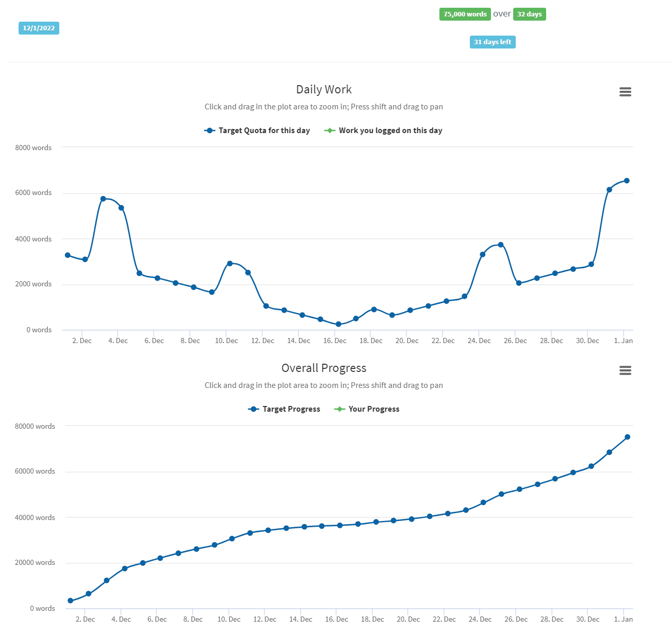This screenshot has height=633, width=672.
Task: Click the 'Daily Work' chart title
Action: 324,89
